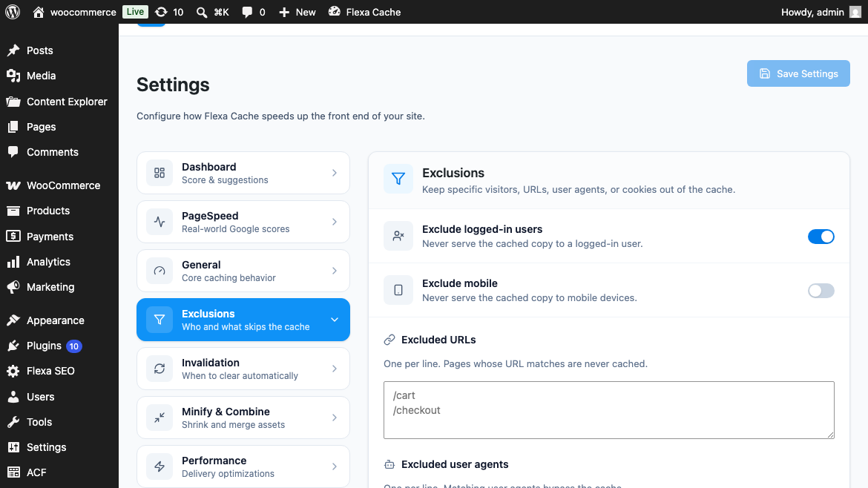The height and width of the screenshot is (488, 868).
Task: Disable the Exclude logged-in users toggle
Action: click(x=821, y=237)
